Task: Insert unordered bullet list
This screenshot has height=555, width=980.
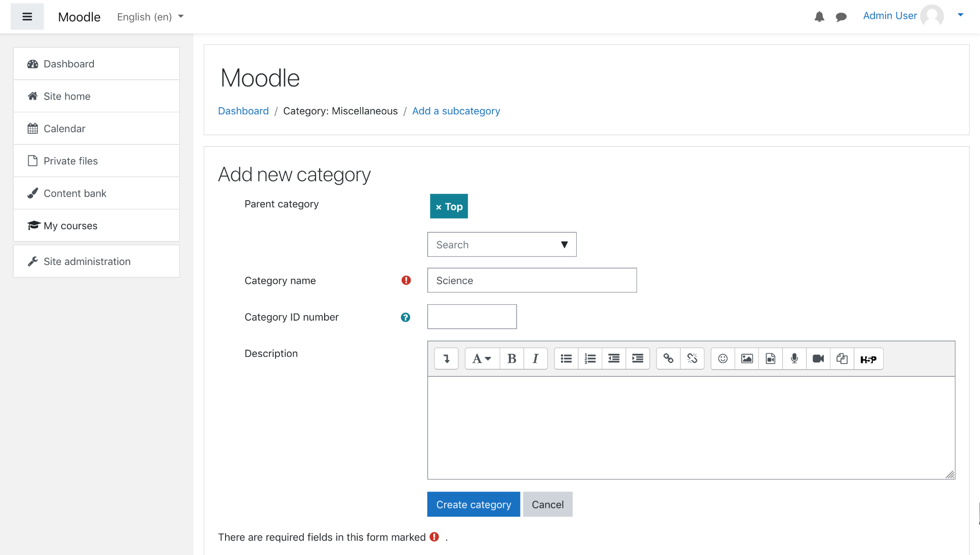Action: coord(566,359)
